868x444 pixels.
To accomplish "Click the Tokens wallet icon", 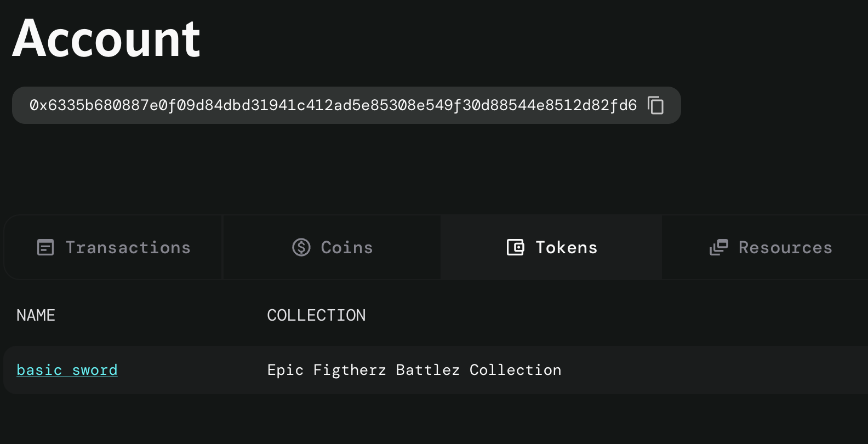I will pyautogui.click(x=515, y=247).
